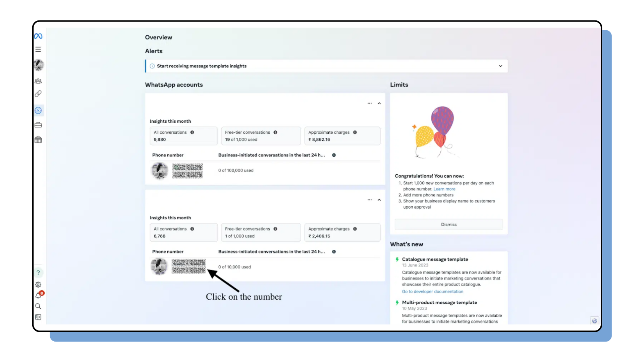Click the Free-tier conversations 19 of 1,000 card
The image size is (644, 362).
261,136
